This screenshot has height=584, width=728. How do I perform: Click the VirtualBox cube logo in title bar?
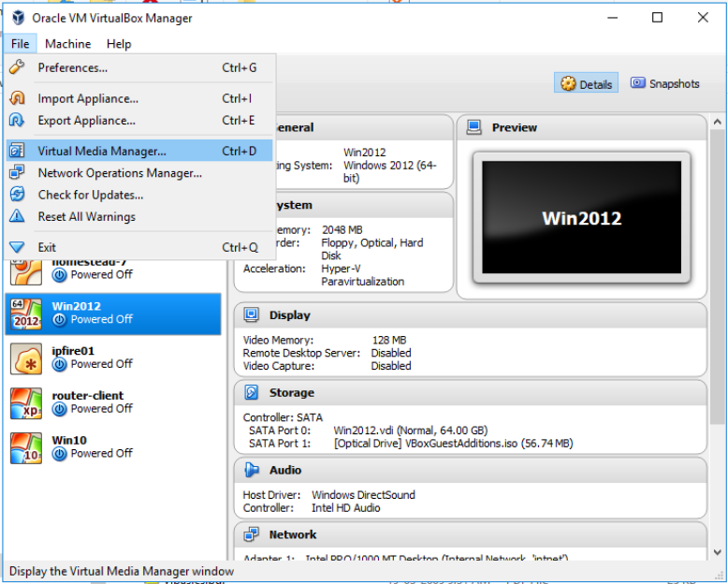coord(18,18)
